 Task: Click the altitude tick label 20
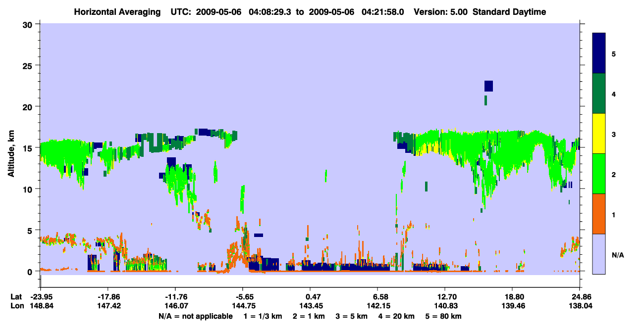point(28,106)
